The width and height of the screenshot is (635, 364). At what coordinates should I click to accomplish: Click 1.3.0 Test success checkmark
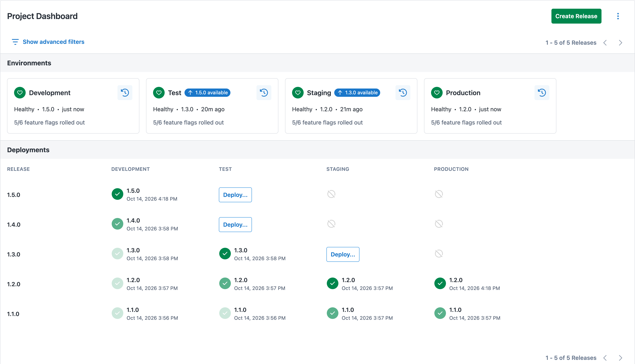(x=225, y=254)
